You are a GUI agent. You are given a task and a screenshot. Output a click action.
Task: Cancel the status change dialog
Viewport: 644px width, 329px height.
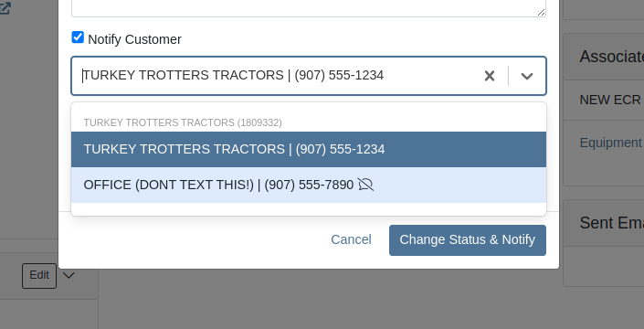(x=351, y=239)
